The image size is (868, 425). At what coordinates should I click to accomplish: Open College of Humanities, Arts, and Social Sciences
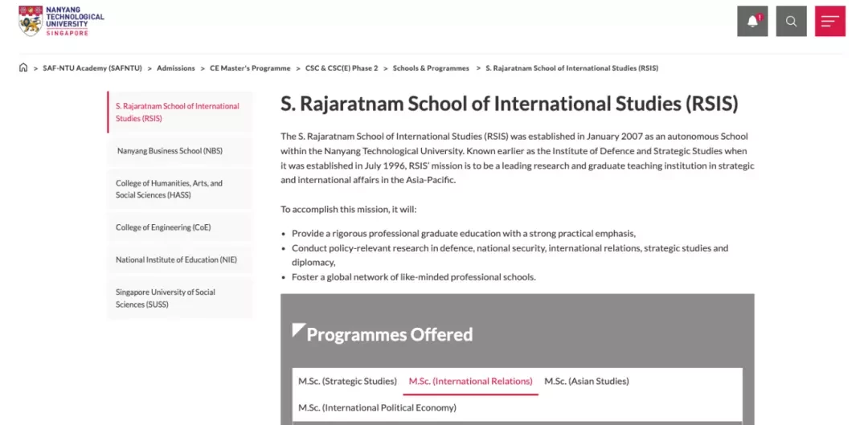click(179, 189)
